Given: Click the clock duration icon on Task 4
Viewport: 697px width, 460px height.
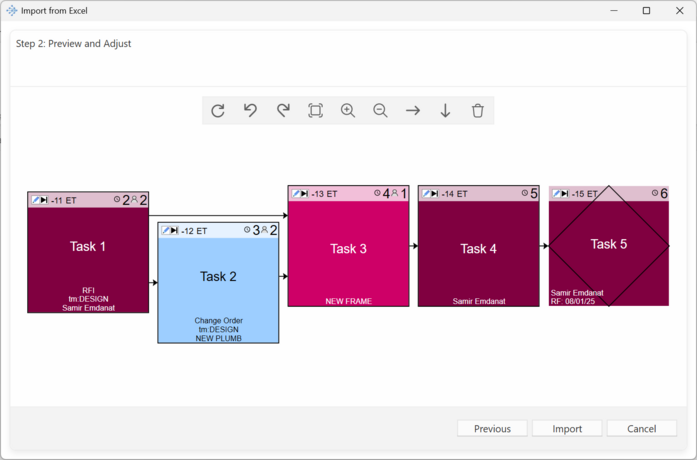Looking at the screenshot, I should pyautogui.click(x=525, y=193).
